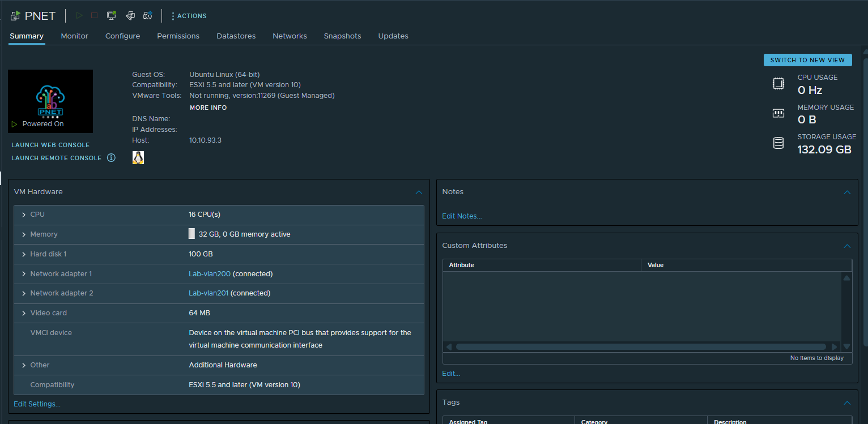Click the Custom Attributes scroll-down arrow
Screen dimensions: 868x424
tap(846, 346)
